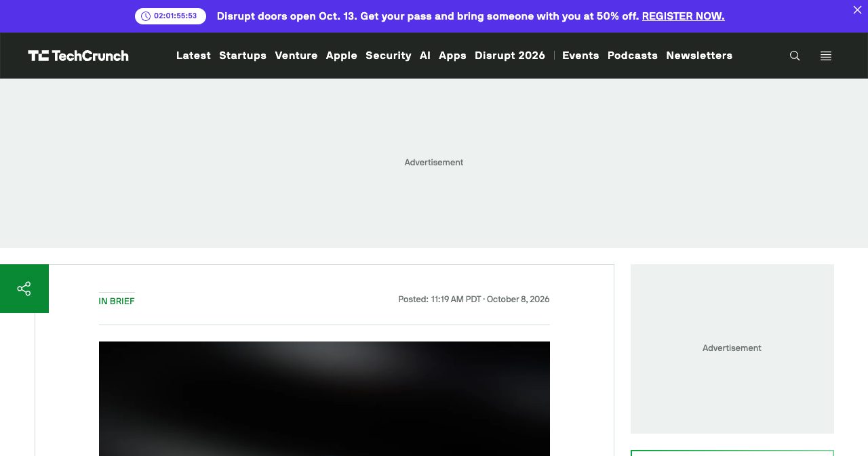Select Apple in the navigation
The image size is (868, 456).
(x=342, y=56)
